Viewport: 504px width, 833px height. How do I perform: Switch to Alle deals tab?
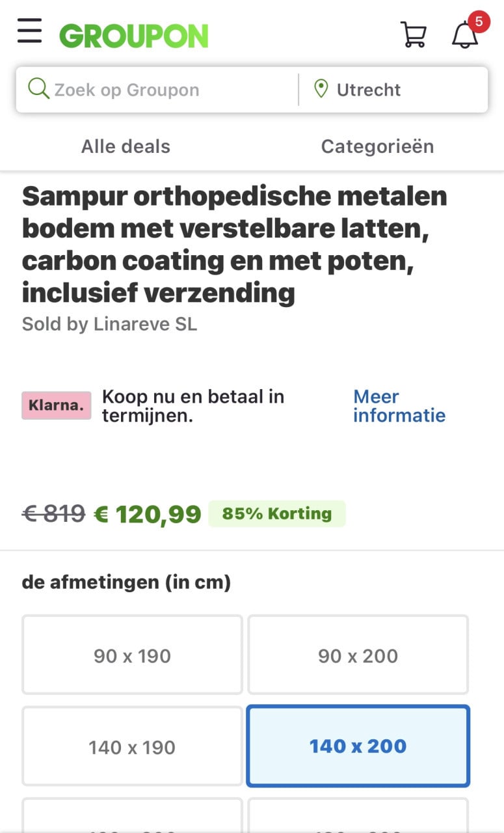[126, 146]
